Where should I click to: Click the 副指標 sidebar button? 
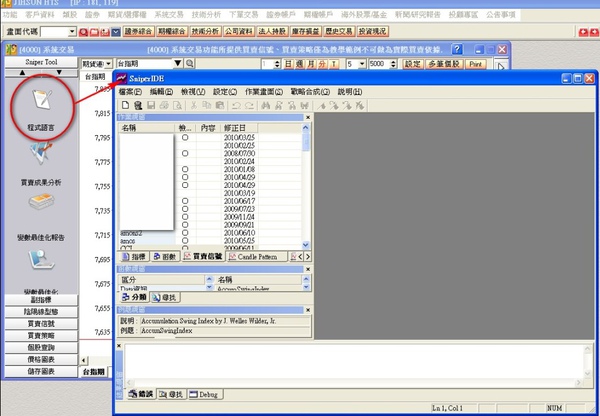tap(41, 300)
